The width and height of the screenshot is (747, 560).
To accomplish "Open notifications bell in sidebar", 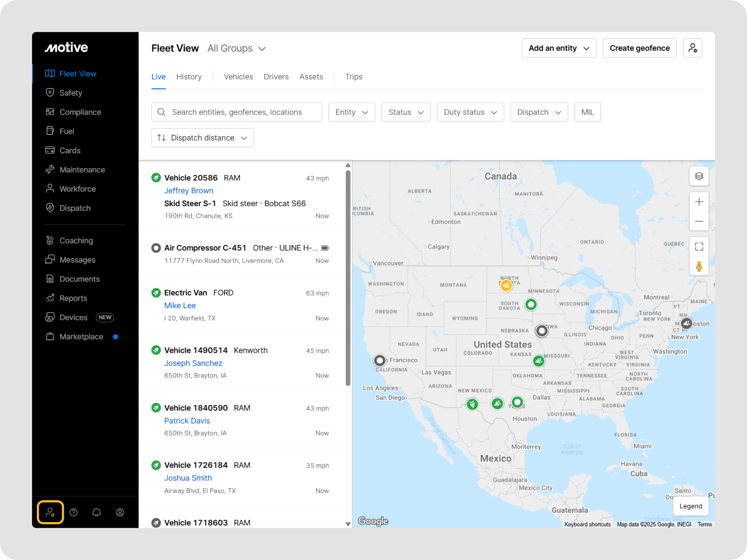I will pos(97,512).
